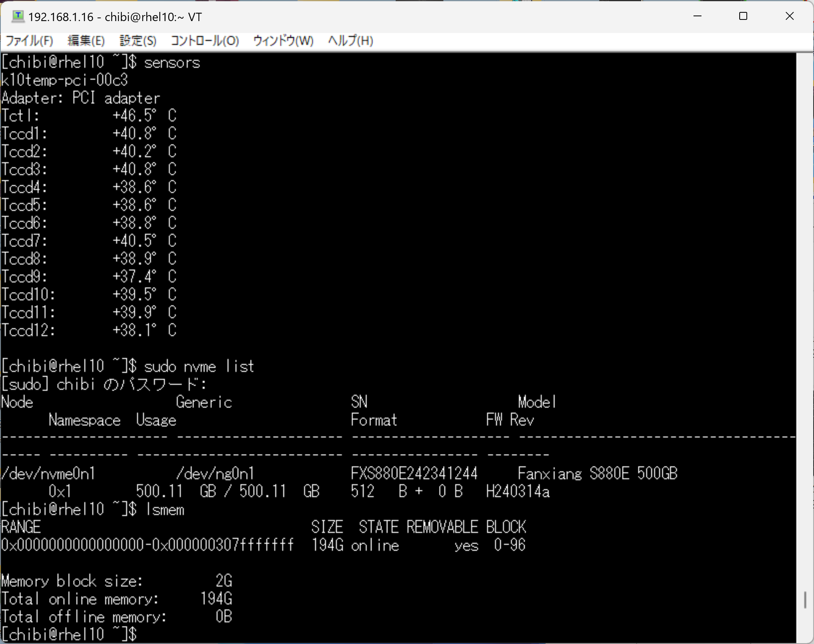
Task: Open the 編集(E) menu
Action: click(86, 41)
